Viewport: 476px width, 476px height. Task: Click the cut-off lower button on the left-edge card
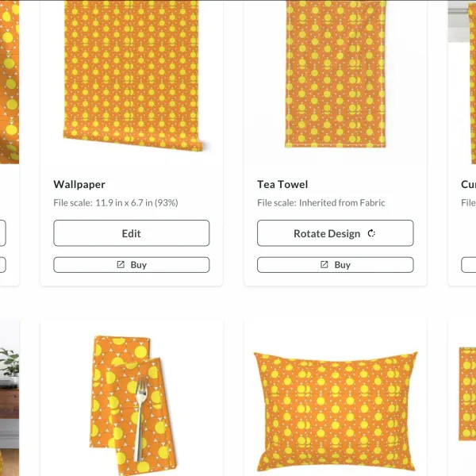click(2, 265)
